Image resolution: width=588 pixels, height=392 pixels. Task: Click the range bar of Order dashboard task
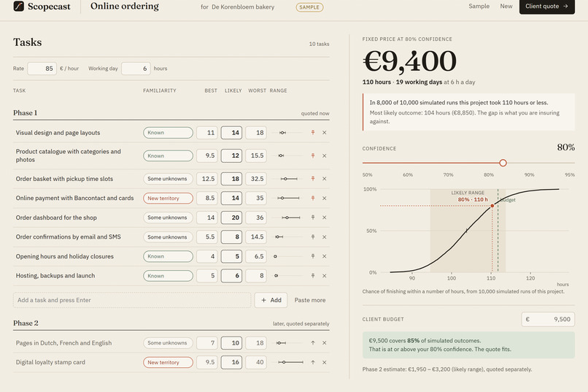[x=291, y=218]
